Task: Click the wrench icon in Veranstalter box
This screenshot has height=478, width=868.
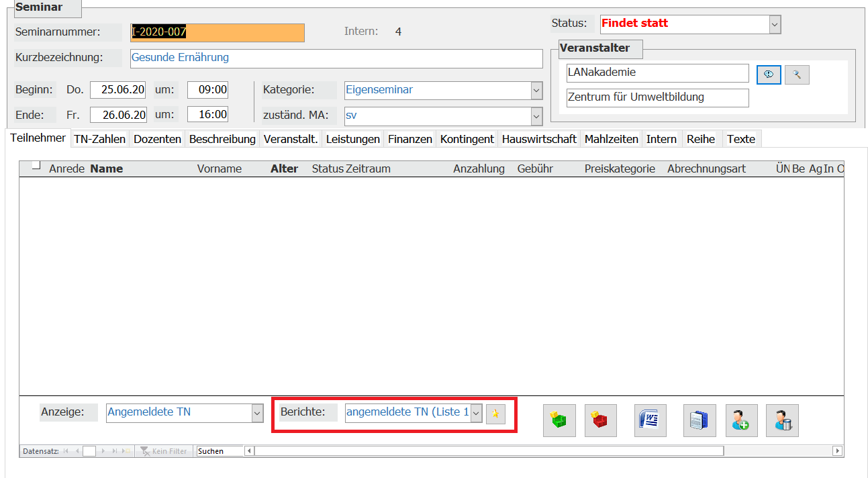Action: tap(797, 75)
